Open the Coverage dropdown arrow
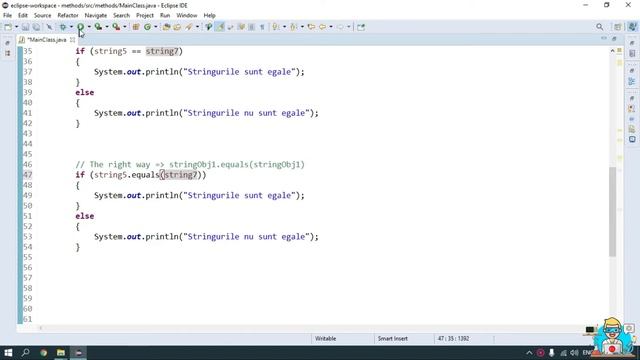This screenshot has width=640, height=360. (107, 27)
